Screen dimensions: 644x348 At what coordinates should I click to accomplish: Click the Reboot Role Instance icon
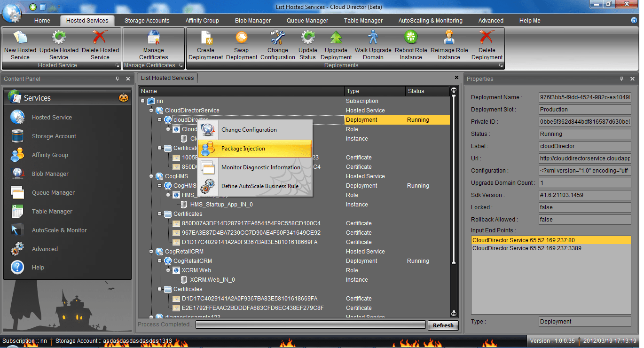411,38
